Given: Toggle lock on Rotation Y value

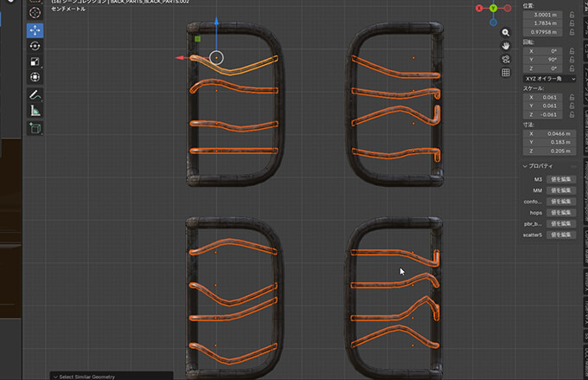Looking at the screenshot, I should 572,59.
